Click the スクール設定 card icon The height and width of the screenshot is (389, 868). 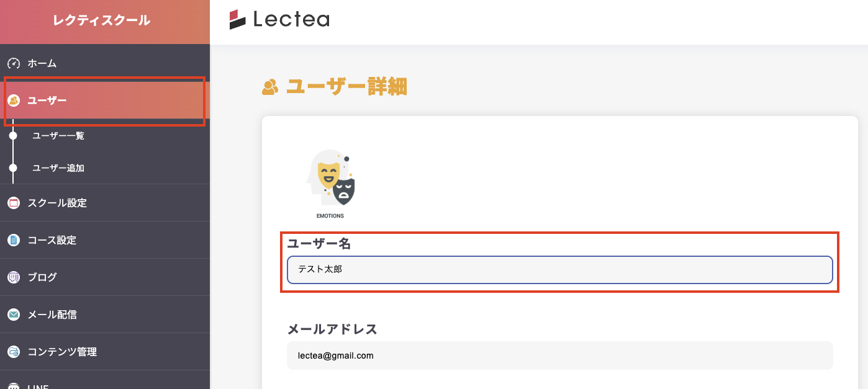coord(14,202)
